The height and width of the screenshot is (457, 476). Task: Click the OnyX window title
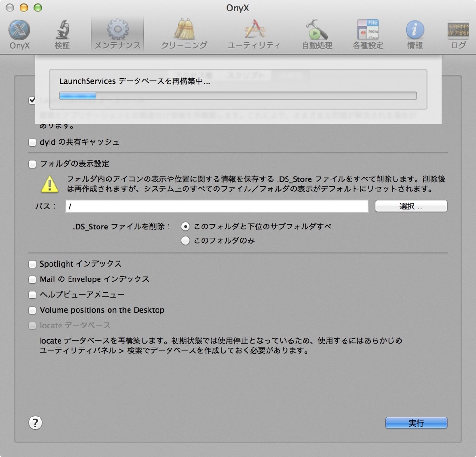point(238,8)
